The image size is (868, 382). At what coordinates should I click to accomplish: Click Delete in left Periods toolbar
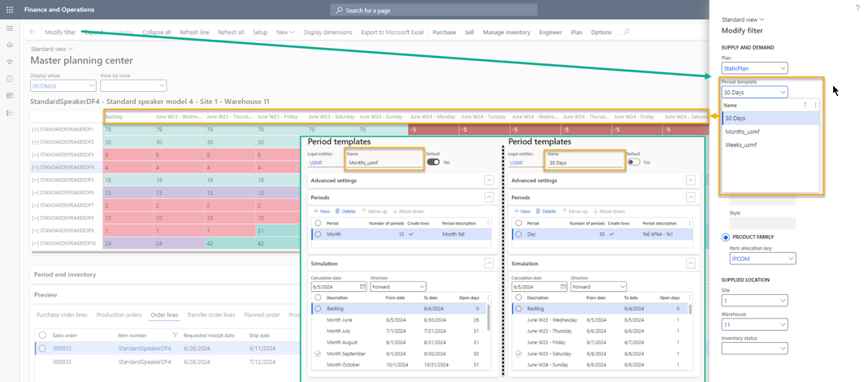tap(345, 211)
